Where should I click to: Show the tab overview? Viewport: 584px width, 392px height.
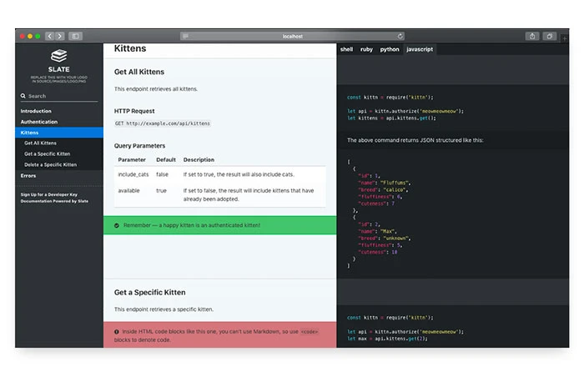click(551, 36)
